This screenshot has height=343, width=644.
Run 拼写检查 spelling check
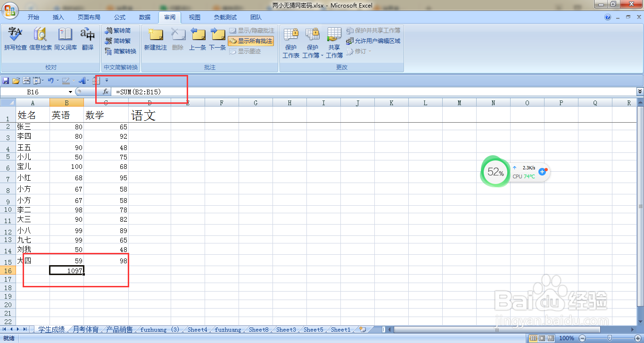coord(16,39)
